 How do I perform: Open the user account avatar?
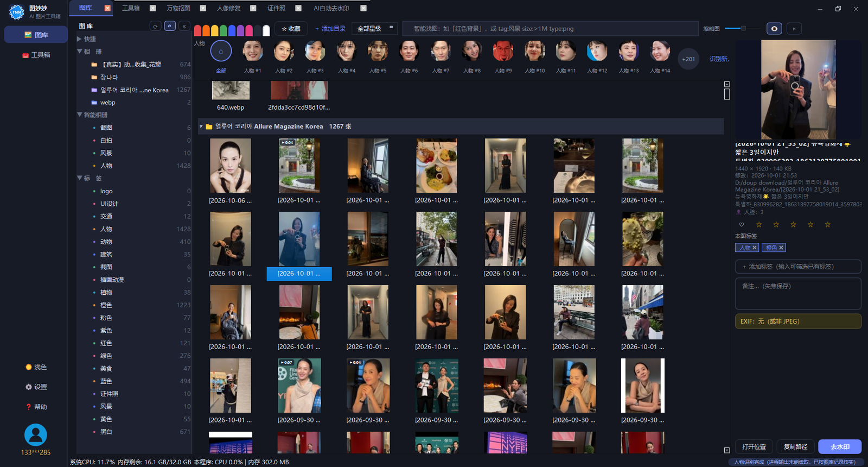(x=36, y=435)
